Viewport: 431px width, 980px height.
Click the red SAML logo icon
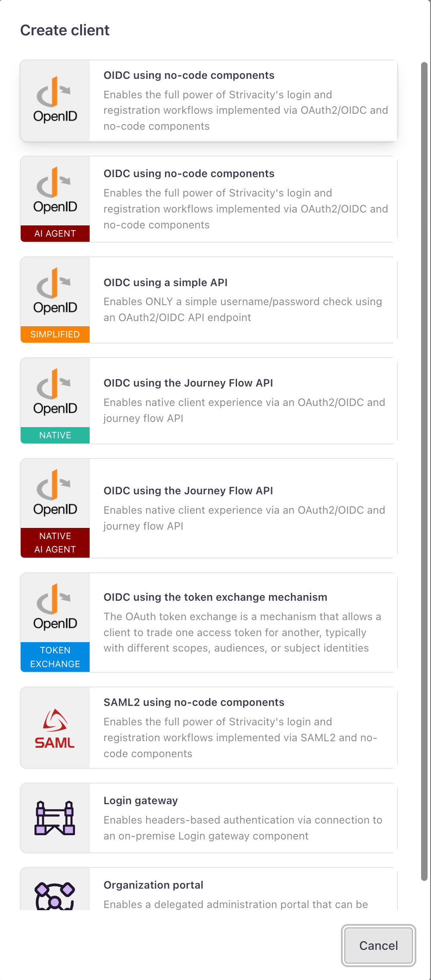55,728
